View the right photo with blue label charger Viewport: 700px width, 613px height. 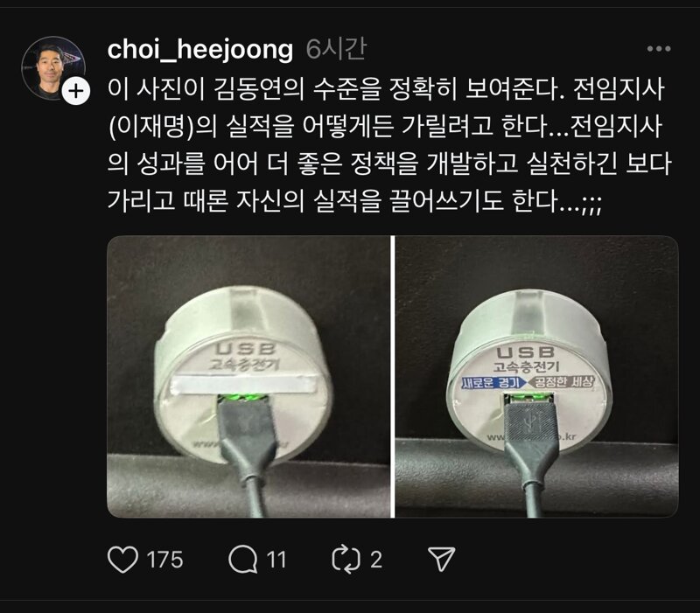(x=536, y=377)
